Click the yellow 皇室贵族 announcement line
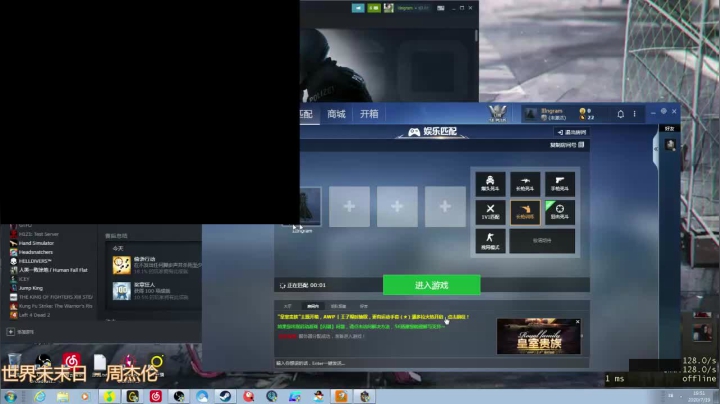 (x=373, y=317)
